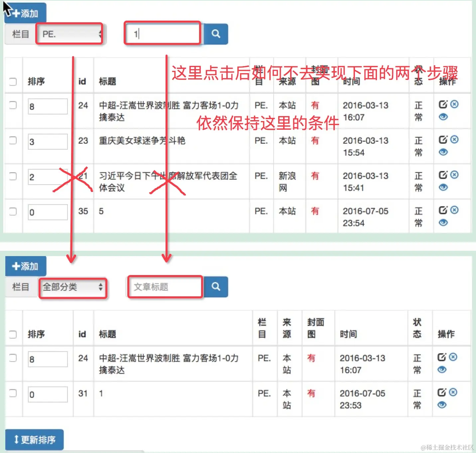Viewport: 476px width, 453px height.
Task: Click the lower 添加 button
Action: [26, 266]
